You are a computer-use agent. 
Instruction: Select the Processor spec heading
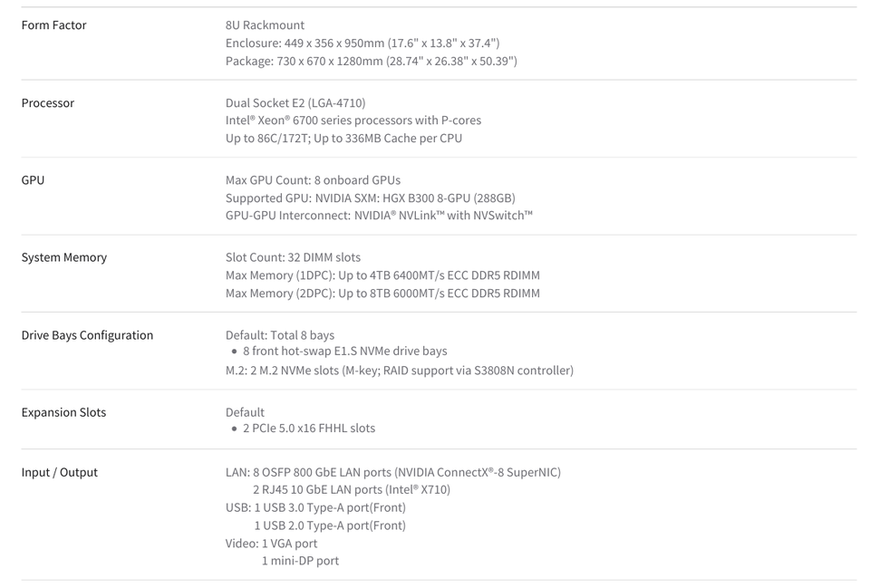coord(48,102)
